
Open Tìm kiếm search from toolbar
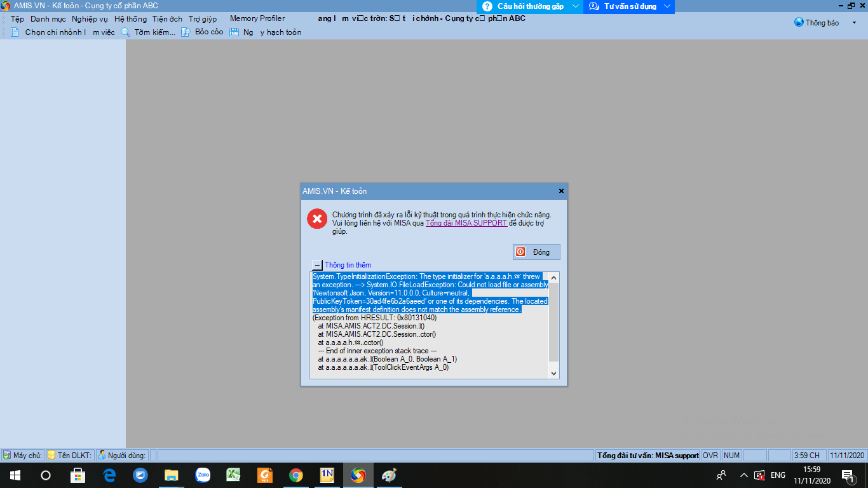[x=154, y=32]
